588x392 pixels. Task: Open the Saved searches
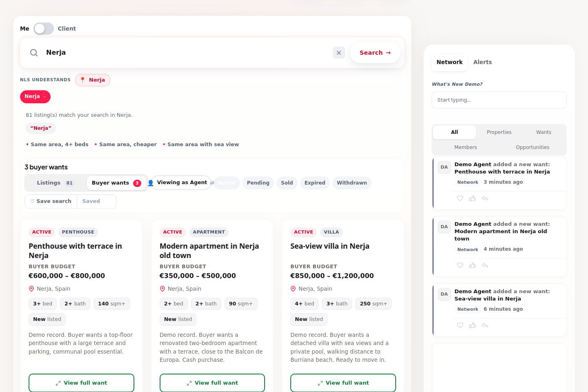point(96,201)
